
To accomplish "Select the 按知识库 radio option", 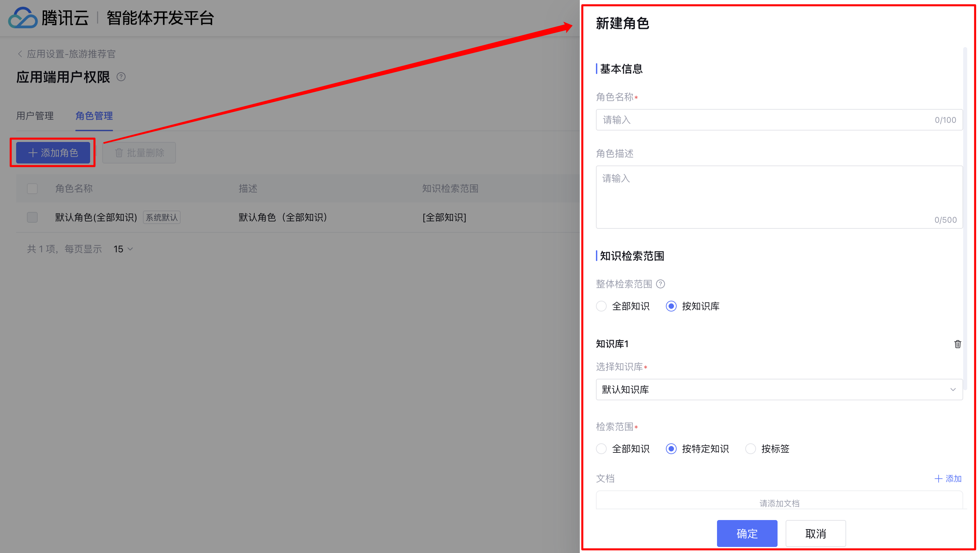I will 671,306.
